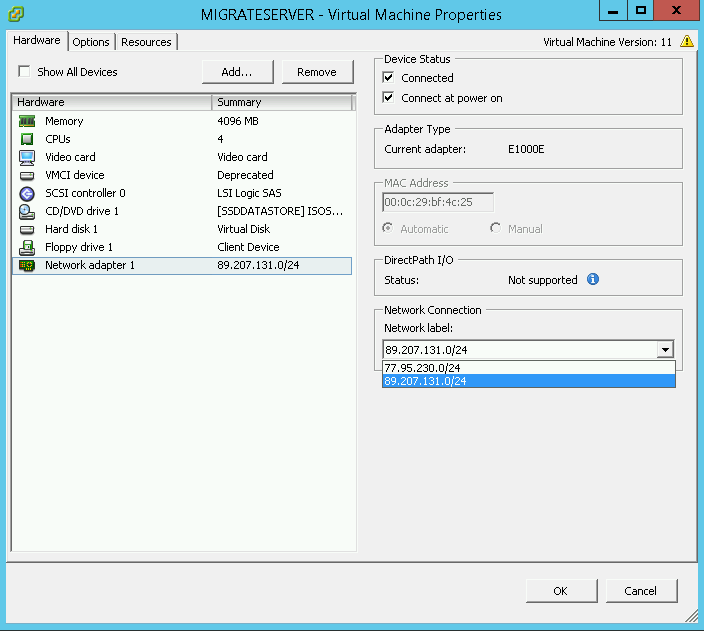Click the Summary column header

tap(281, 102)
